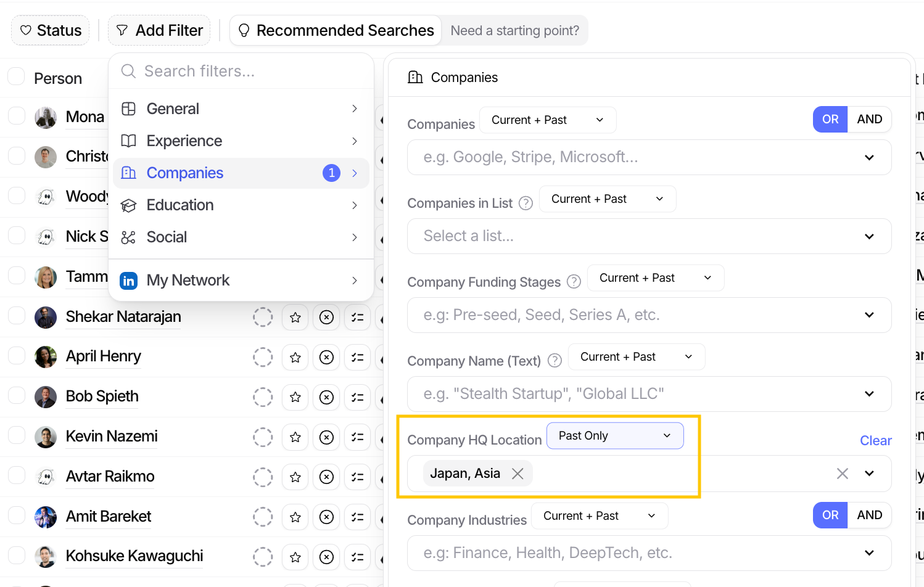Open the checklist icon for Bob Spieth
Image resolution: width=924 pixels, height=587 pixels.
coord(357,398)
